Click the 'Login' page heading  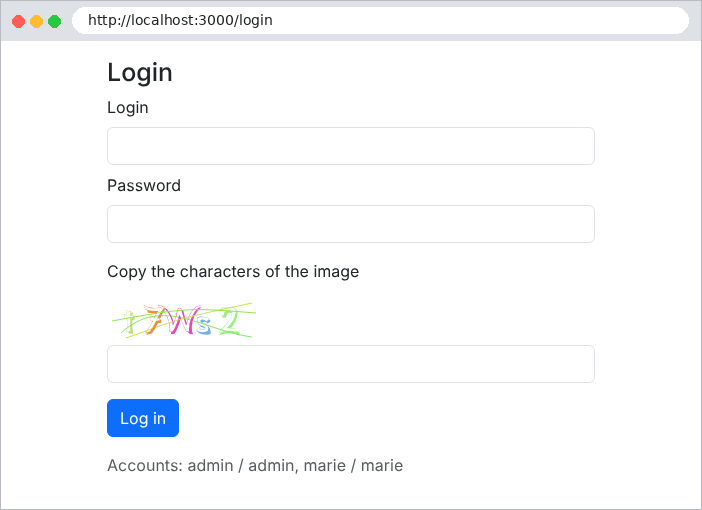pos(140,73)
